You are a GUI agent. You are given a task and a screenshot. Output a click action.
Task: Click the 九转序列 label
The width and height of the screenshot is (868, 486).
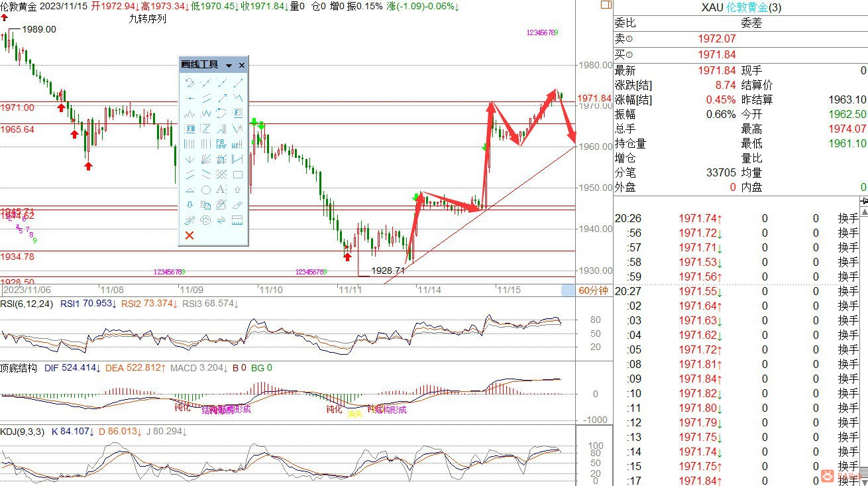click(x=147, y=19)
